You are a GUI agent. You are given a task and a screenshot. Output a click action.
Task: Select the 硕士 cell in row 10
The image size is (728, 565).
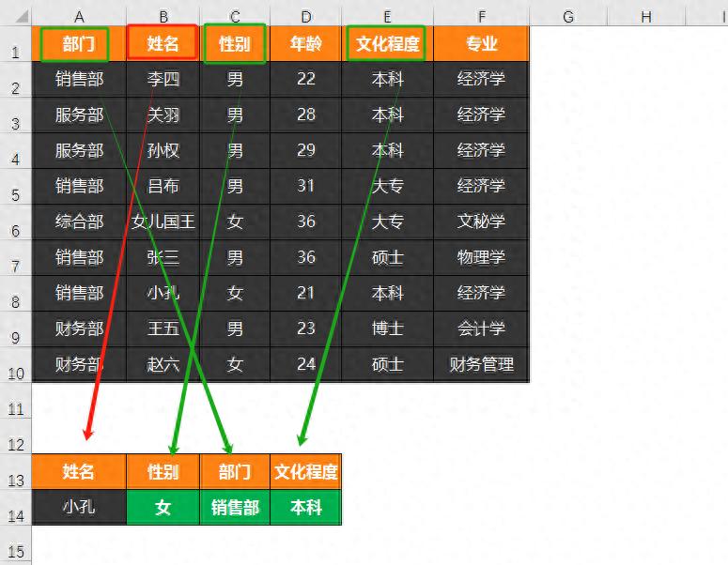click(387, 364)
